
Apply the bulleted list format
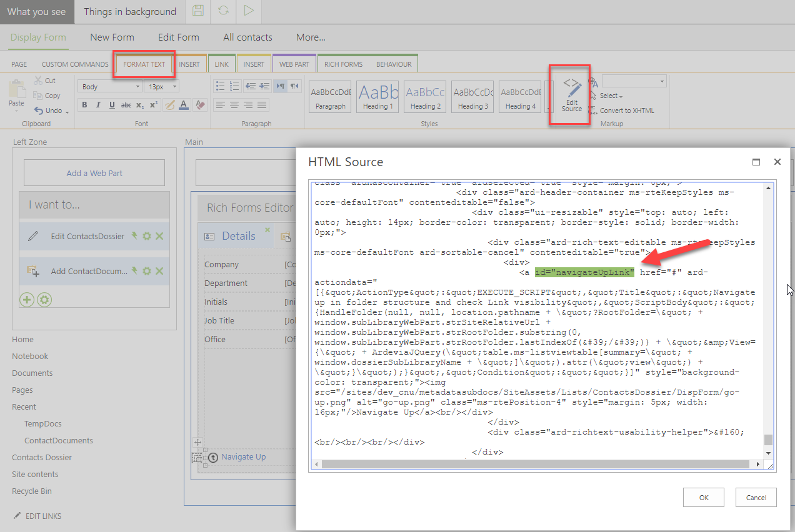[x=220, y=86]
